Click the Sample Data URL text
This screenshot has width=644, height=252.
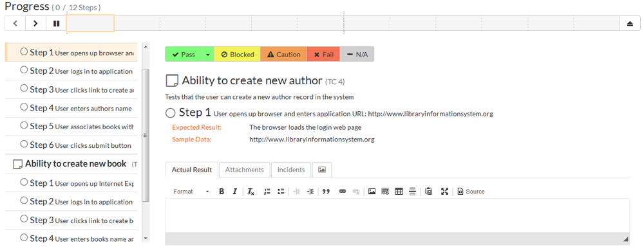312,139
